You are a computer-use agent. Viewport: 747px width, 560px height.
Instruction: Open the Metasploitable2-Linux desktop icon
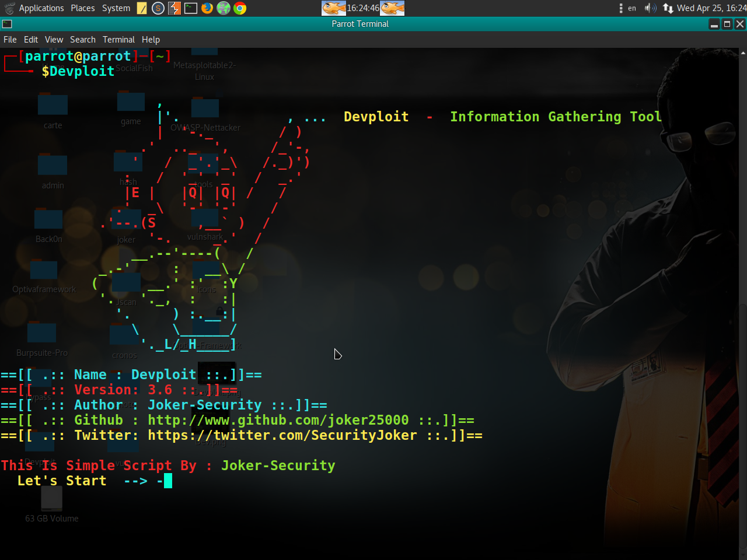tap(204, 52)
